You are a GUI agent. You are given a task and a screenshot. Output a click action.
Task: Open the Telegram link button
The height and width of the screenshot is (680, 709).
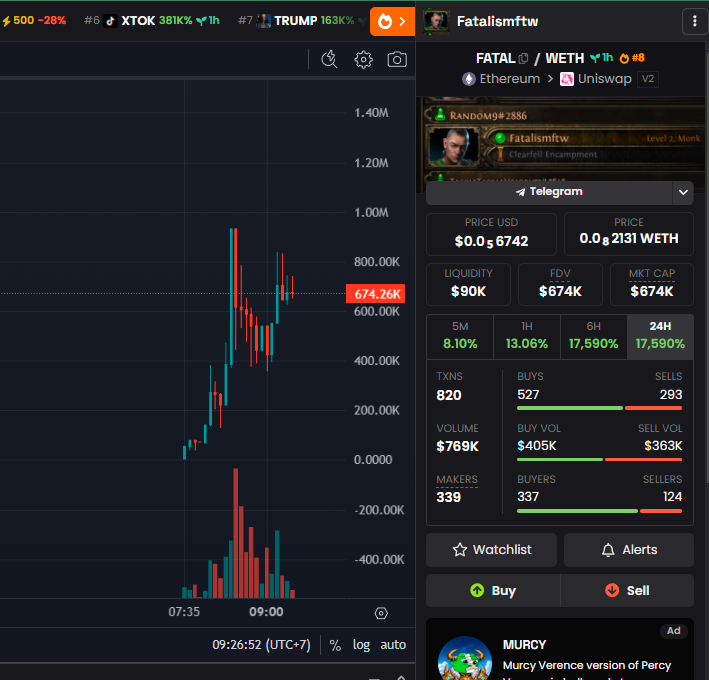(x=549, y=192)
